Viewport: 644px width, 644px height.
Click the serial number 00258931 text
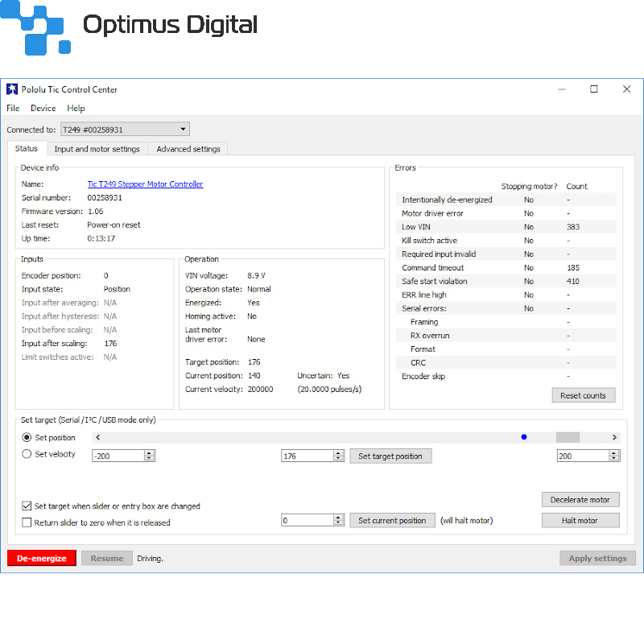(105, 197)
